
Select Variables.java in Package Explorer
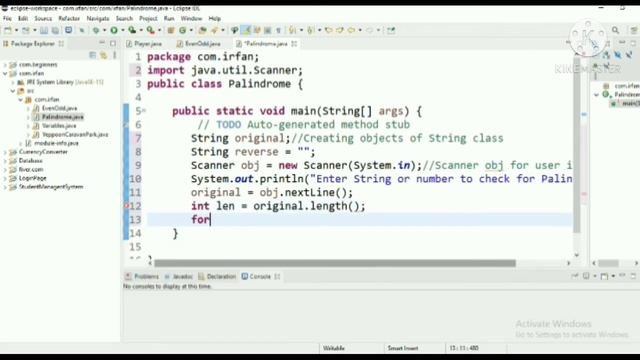pyautogui.click(x=59, y=126)
